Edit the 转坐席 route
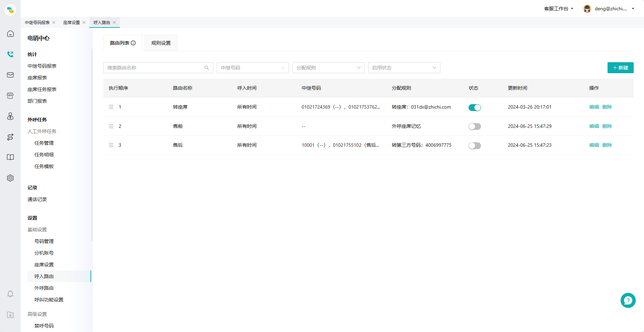 [x=594, y=107]
